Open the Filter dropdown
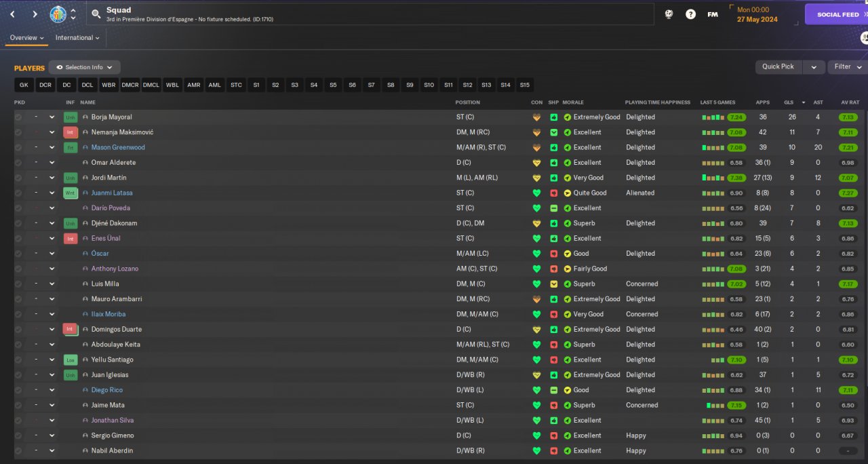 pos(848,66)
